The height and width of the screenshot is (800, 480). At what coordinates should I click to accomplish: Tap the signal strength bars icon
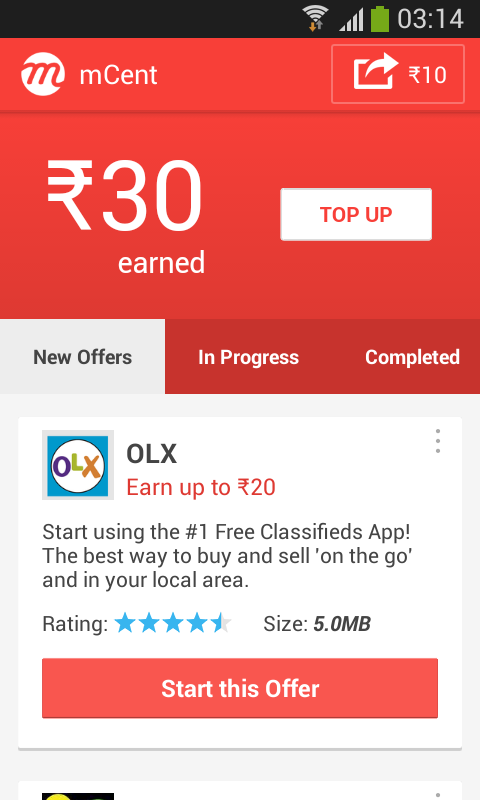point(351,20)
